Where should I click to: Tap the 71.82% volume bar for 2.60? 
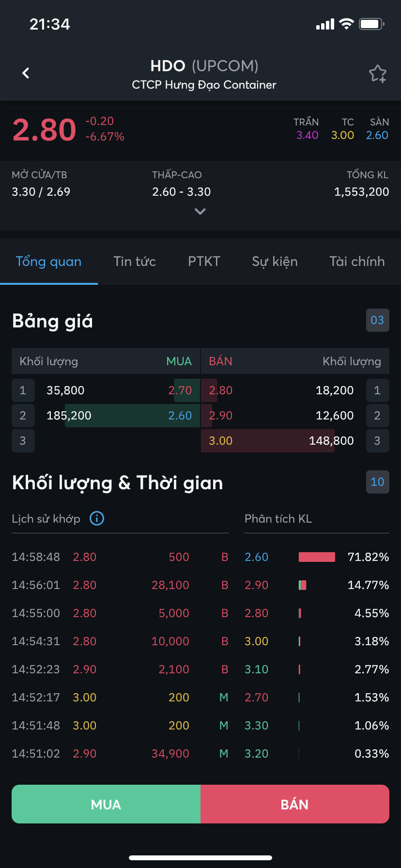click(317, 557)
